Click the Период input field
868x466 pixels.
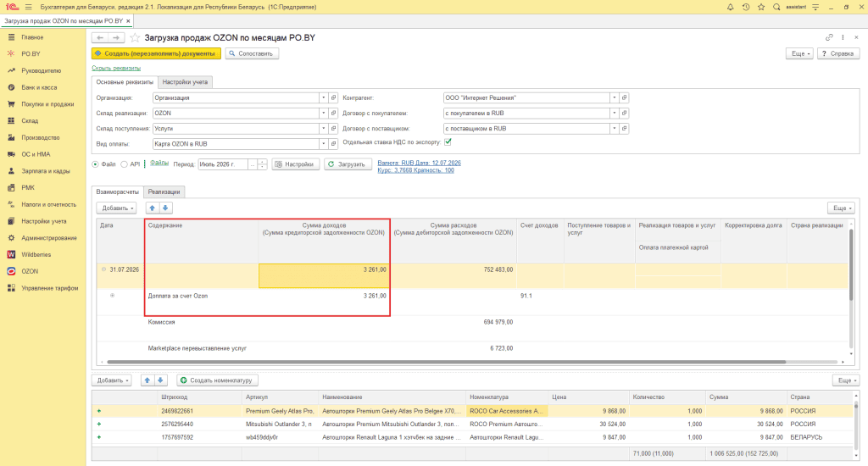click(x=223, y=164)
